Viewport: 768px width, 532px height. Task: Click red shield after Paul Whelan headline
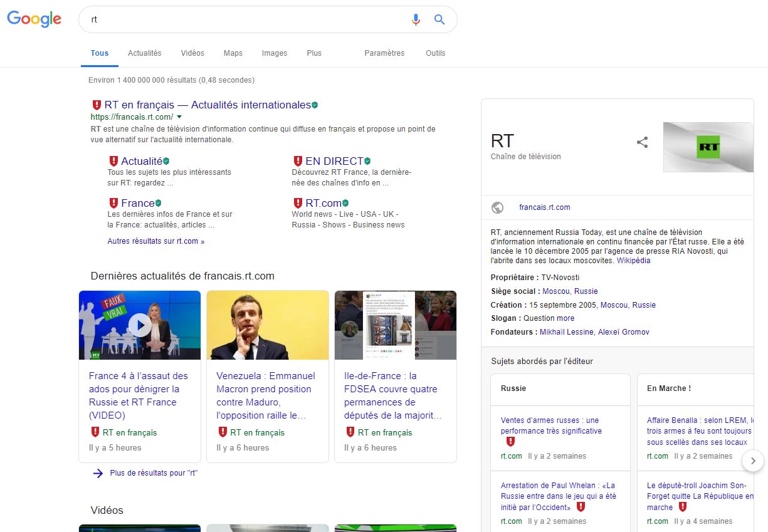click(581, 507)
